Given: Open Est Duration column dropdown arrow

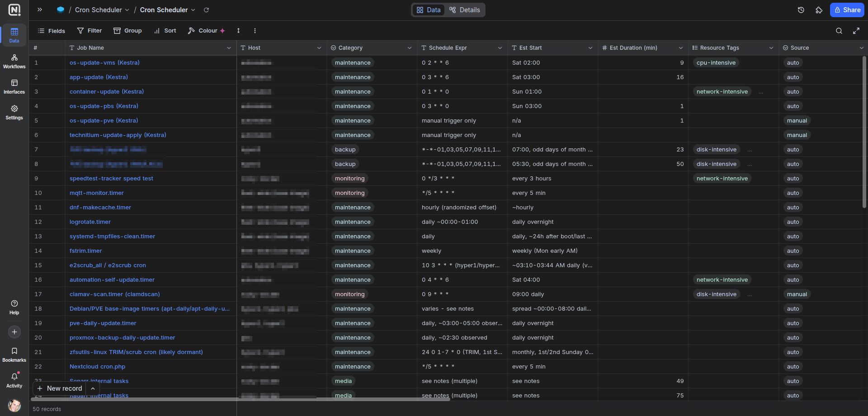Looking at the screenshot, I should tap(681, 48).
